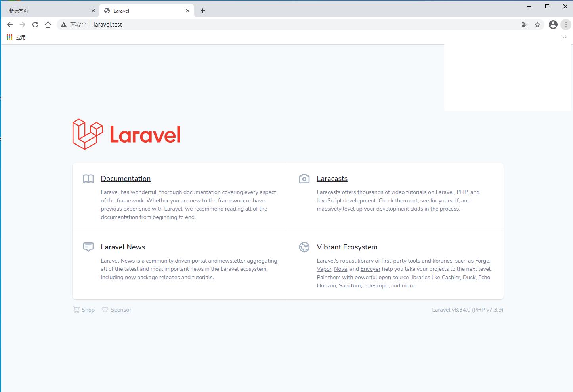The width and height of the screenshot is (573, 392).
Task: Click the globe icon beside Vibrant Ecosystem
Action: click(x=304, y=247)
